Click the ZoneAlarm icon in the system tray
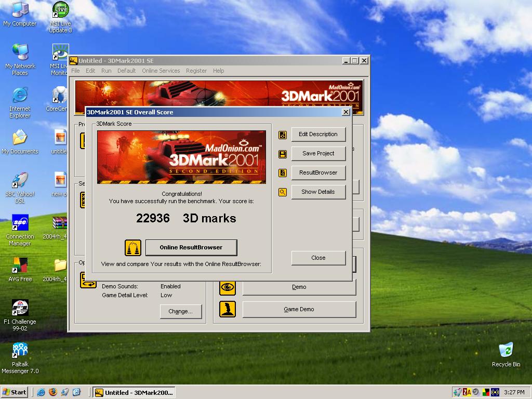This screenshot has width=532, height=399. tap(467, 392)
